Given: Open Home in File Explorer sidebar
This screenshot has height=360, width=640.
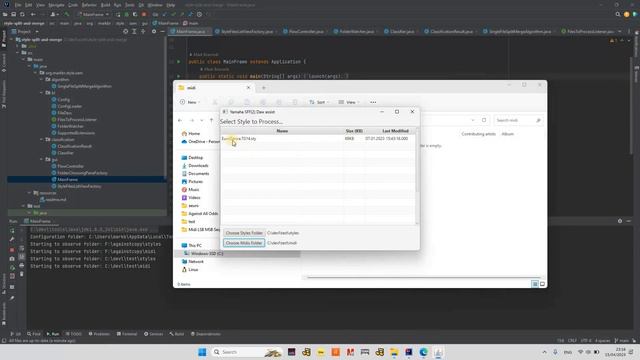Looking at the screenshot, I should coord(191,133).
